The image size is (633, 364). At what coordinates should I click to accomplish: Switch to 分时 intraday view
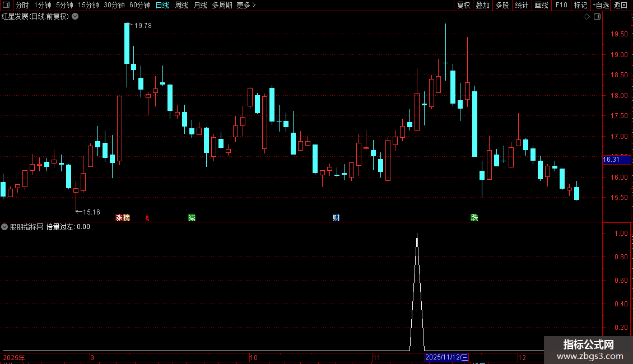[x=22, y=5]
